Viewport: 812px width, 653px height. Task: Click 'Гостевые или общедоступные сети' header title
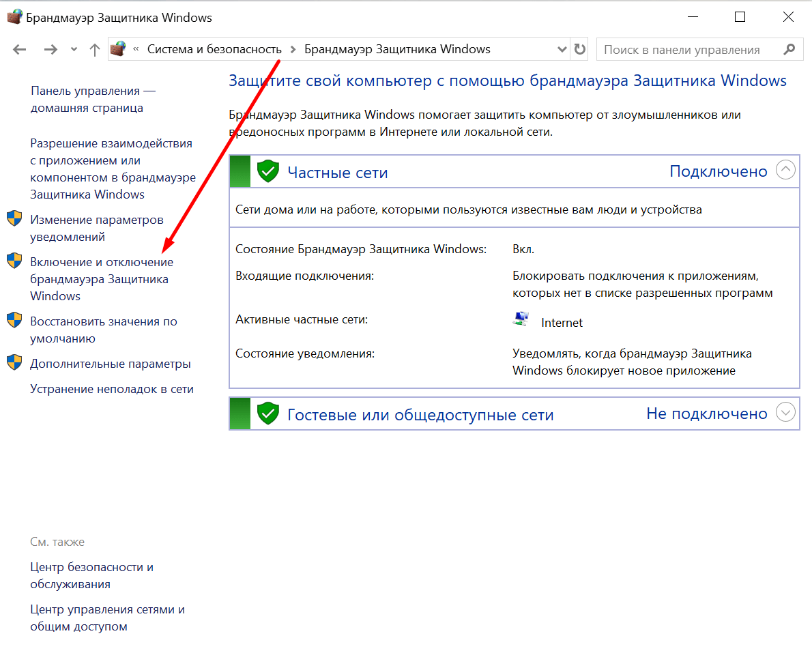coord(420,415)
